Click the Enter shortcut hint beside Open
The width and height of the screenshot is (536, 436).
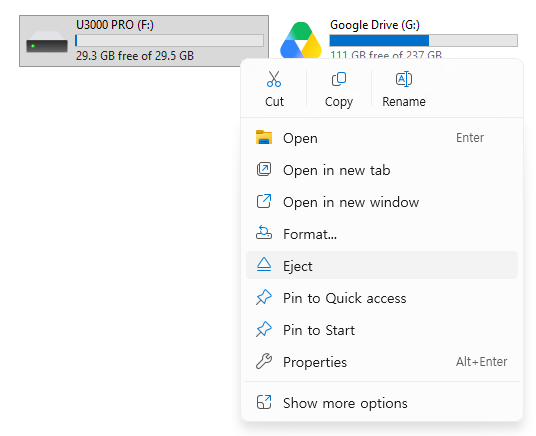coord(470,137)
